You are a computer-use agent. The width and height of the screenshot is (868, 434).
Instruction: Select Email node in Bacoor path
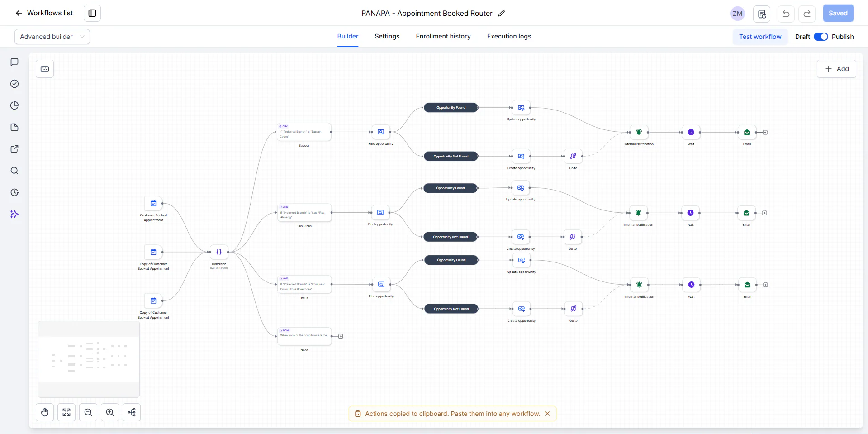point(747,133)
